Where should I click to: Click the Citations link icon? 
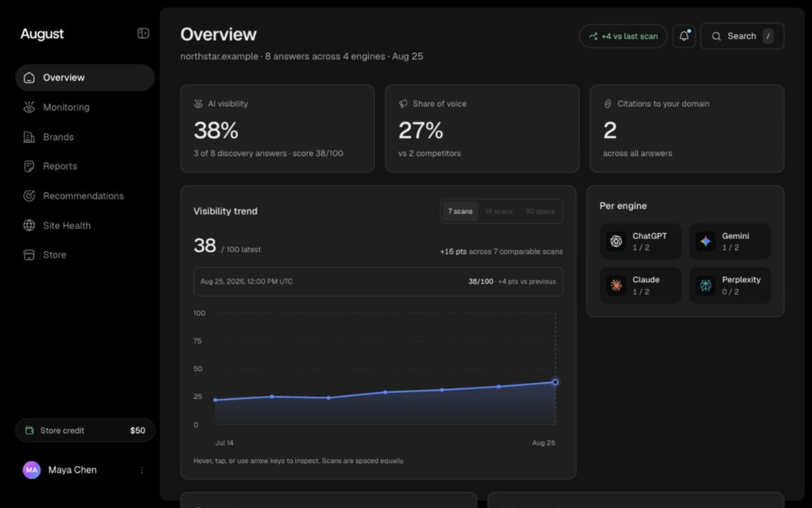point(608,104)
